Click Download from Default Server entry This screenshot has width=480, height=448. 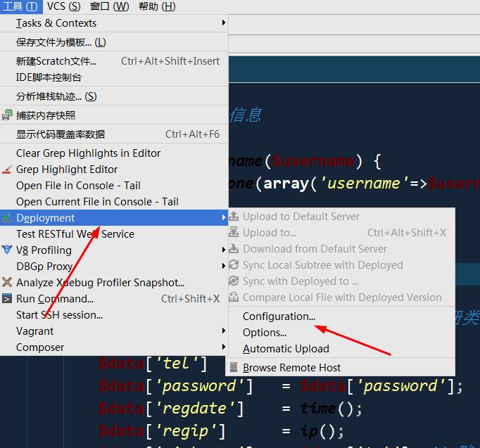[340, 249]
